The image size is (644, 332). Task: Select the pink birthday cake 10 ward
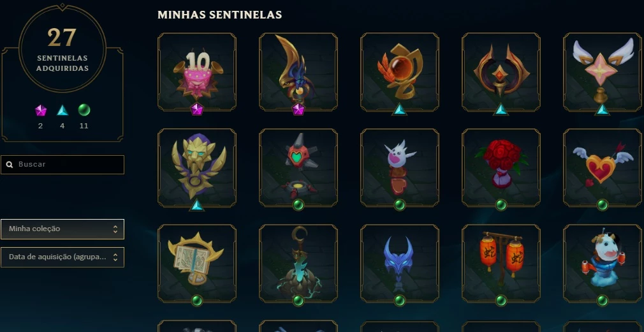(197, 72)
